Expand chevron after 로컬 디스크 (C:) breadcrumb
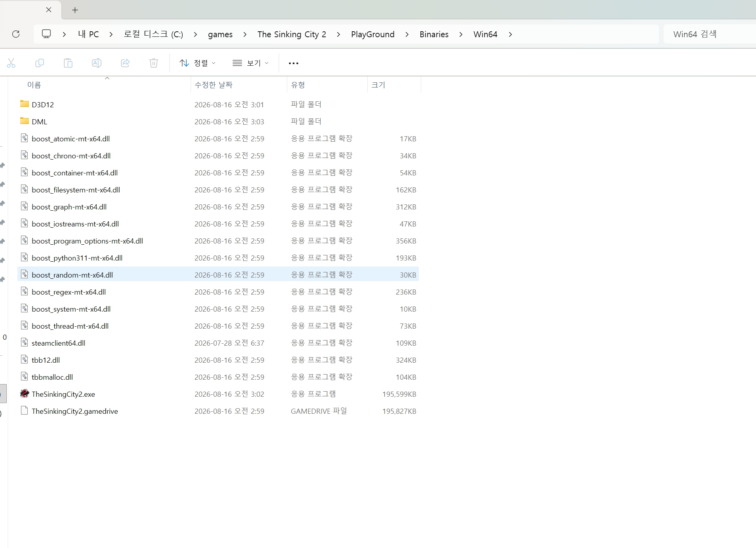 pyautogui.click(x=195, y=34)
